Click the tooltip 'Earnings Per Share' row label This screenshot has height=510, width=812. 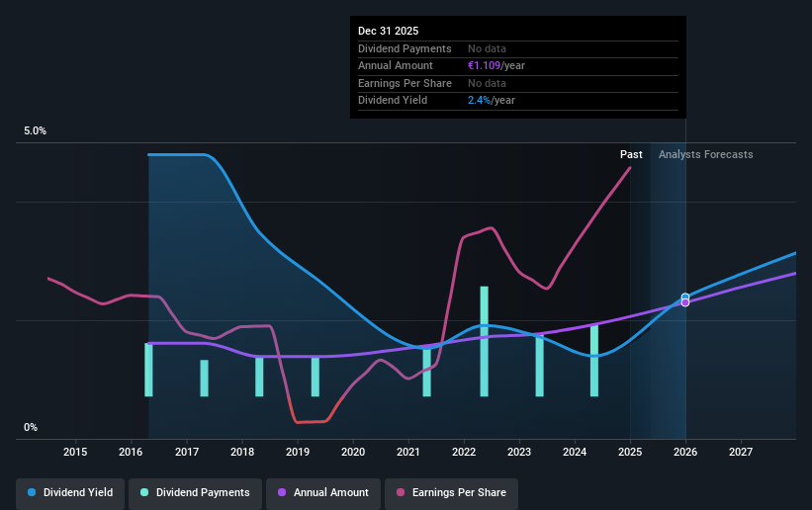click(x=405, y=83)
